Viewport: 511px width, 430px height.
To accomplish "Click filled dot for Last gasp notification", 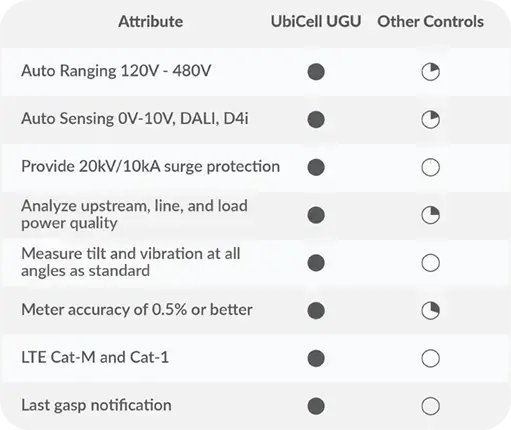I will [316, 406].
